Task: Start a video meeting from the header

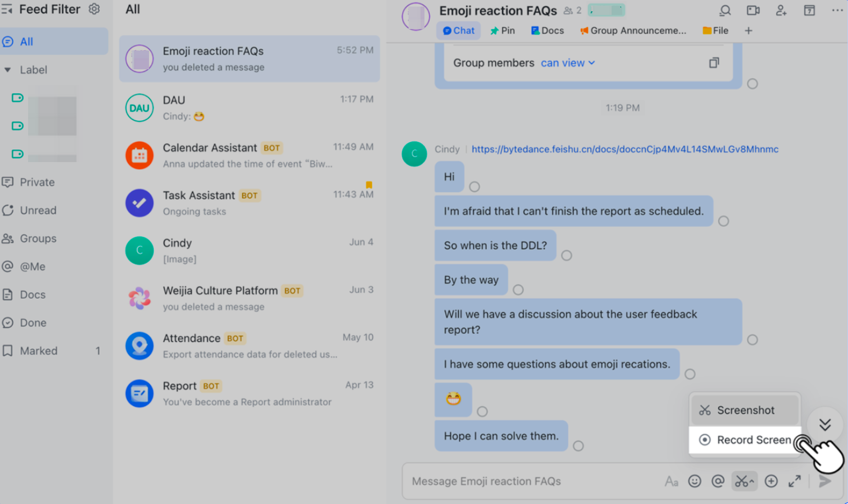Action: pyautogui.click(x=752, y=10)
